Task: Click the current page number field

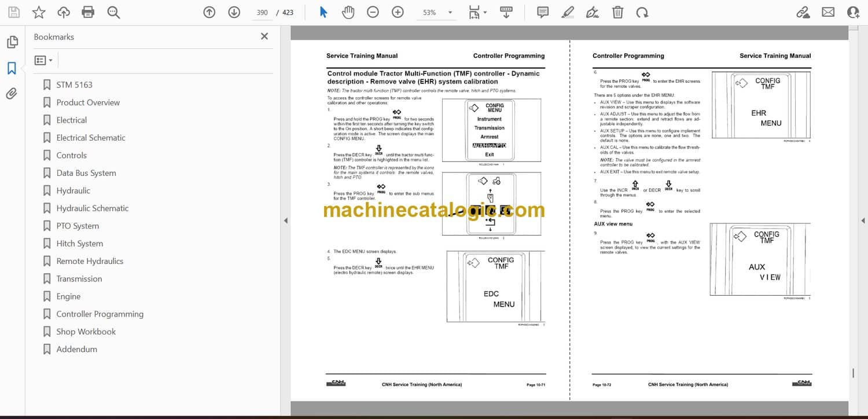Action: pyautogui.click(x=262, y=12)
